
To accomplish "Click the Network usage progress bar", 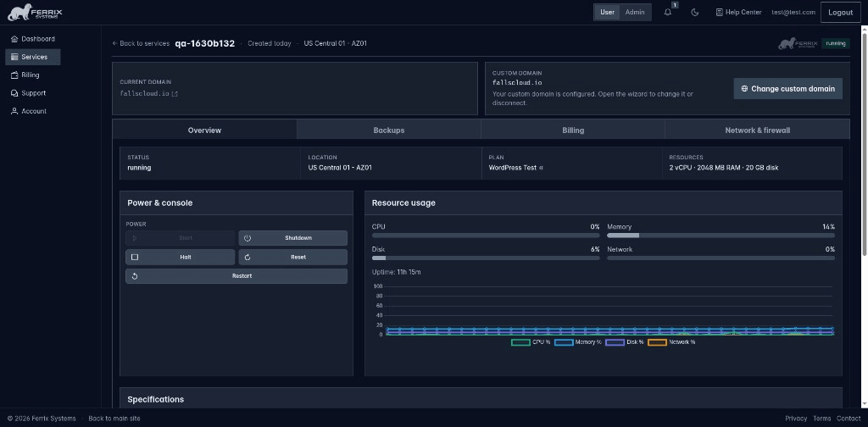I will [721, 258].
